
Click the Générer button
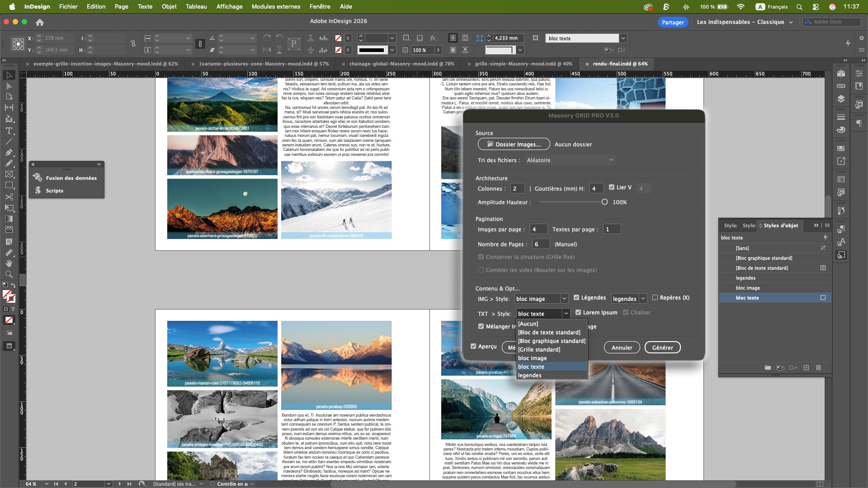662,347
